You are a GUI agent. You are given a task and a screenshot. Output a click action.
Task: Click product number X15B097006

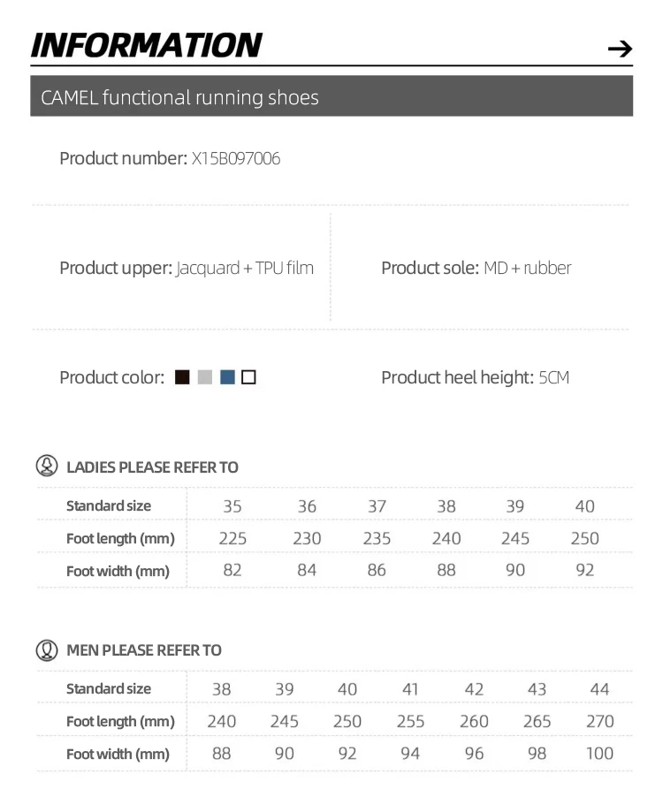(x=236, y=158)
